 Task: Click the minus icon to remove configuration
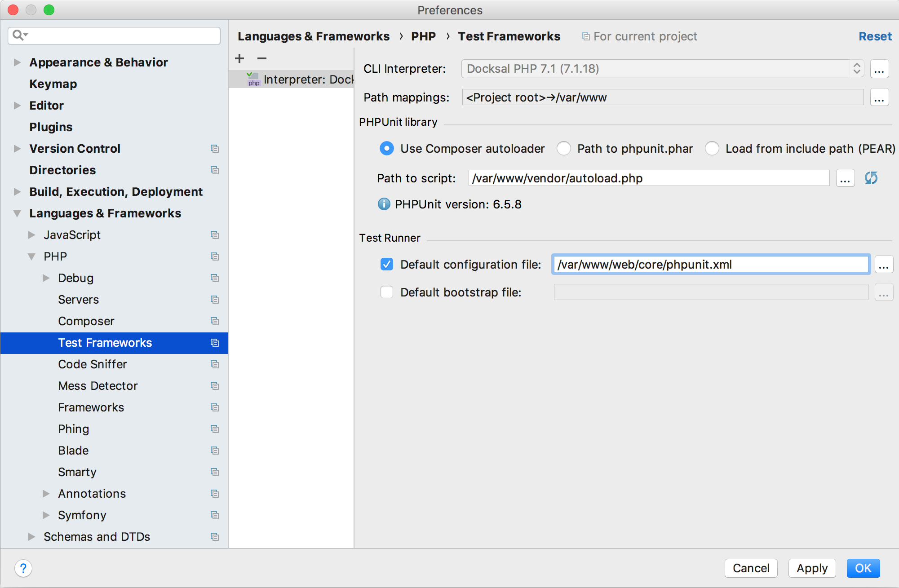pos(261,58)
